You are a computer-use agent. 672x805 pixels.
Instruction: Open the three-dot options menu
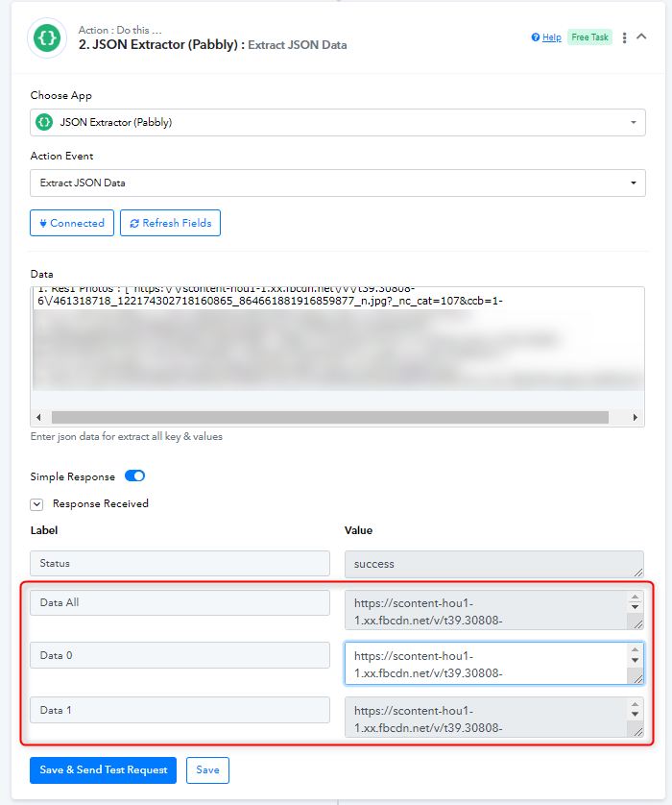624,37
